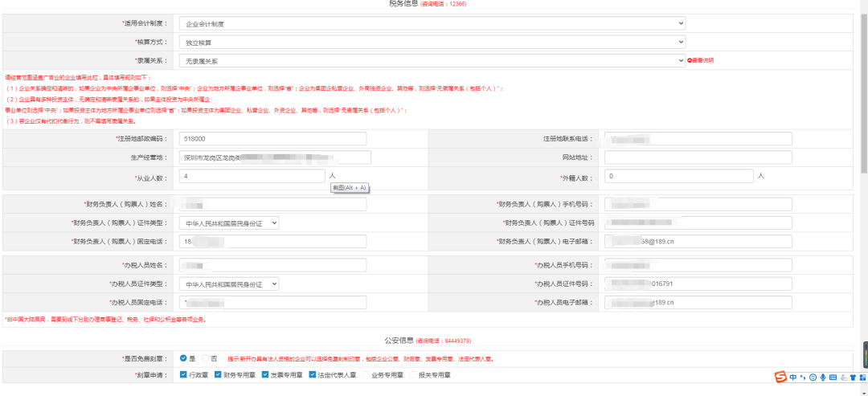Click the microphone voice input icon
Viewport: 868px width, 396px height.
(822, 378)
